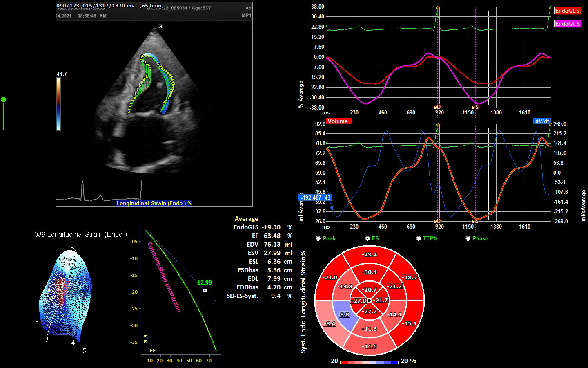Click the 12.99 data point on GLS-EF plot
Screen dimensions: 588x368
pyautogui.click(x=205, y=290)
